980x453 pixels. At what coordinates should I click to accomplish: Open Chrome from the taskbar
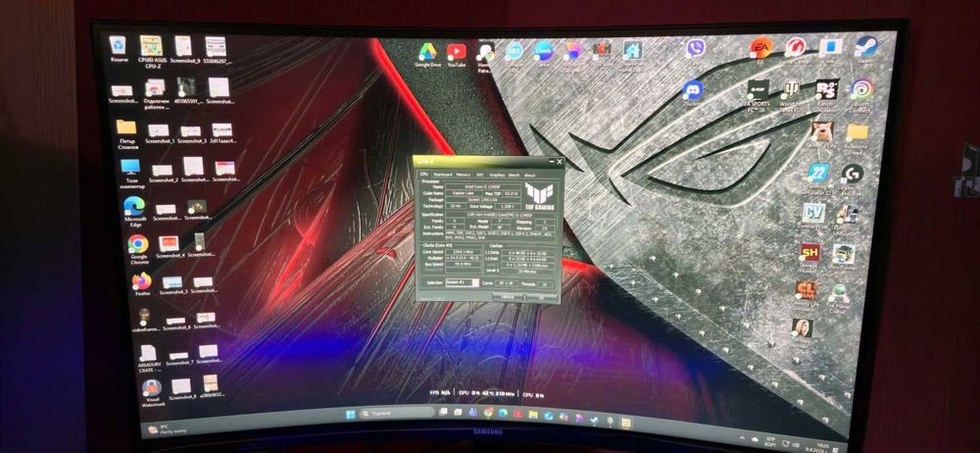[x=488, y=414]
